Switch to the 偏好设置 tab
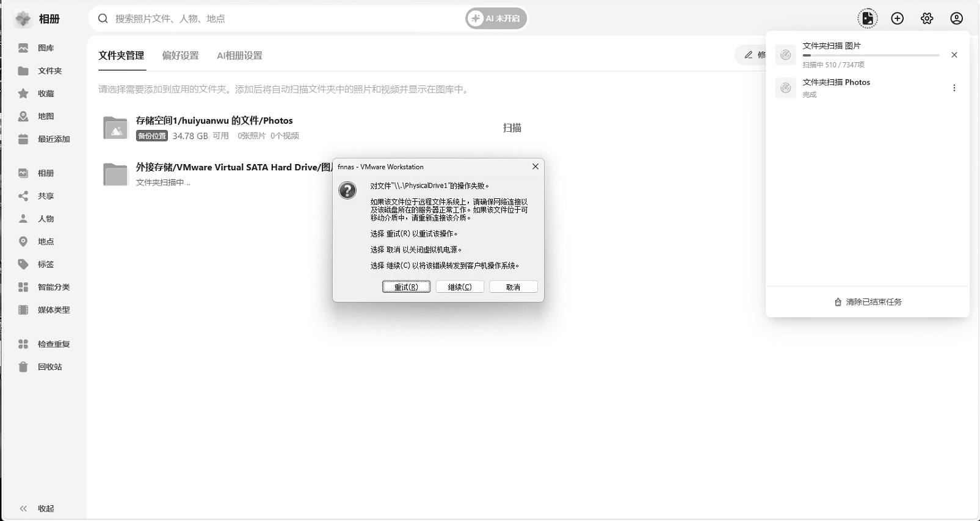Screen dimensions: 980x521 [180, 56]
